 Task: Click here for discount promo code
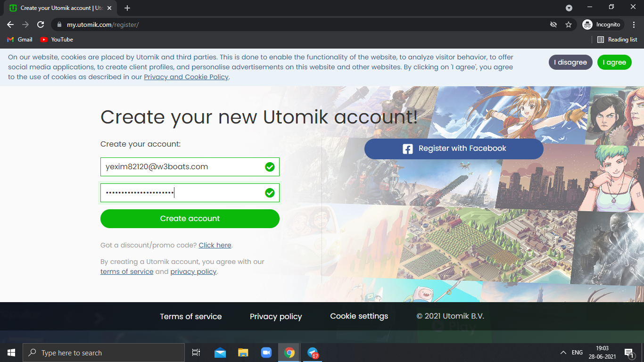pos(215,245)
